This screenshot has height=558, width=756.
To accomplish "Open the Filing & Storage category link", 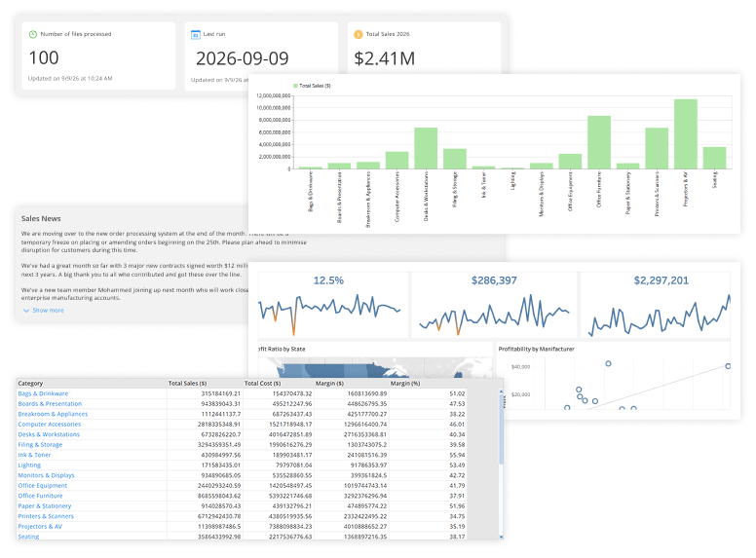I will point(40,445).
